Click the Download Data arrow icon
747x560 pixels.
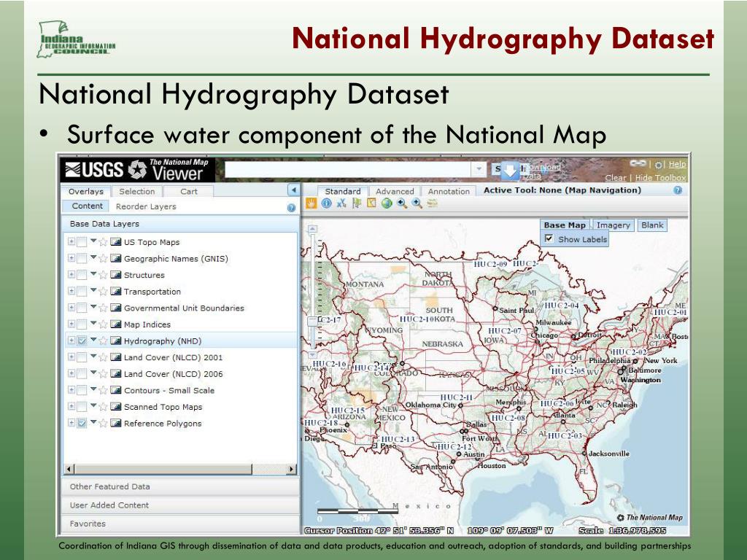click(510, 171)
